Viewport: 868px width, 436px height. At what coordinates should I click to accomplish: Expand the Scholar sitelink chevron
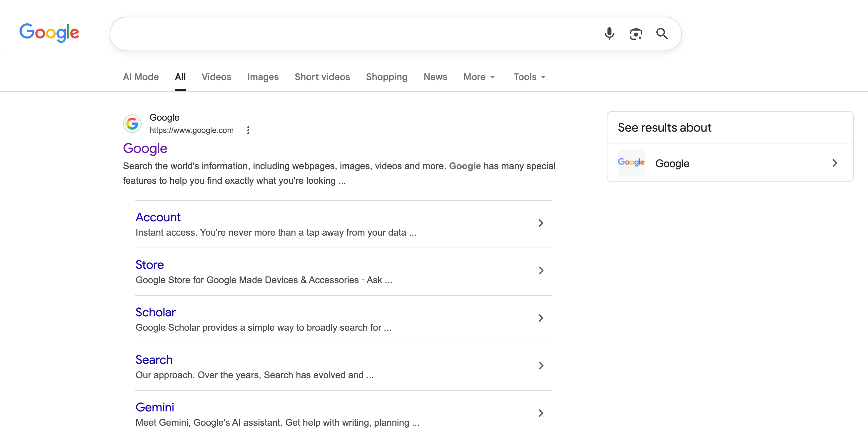click(541, 318)
